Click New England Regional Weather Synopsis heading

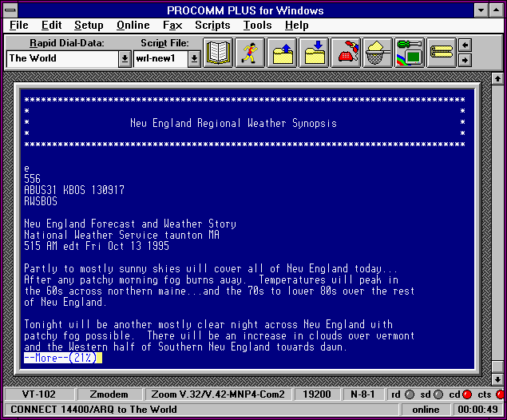(233, 123)
